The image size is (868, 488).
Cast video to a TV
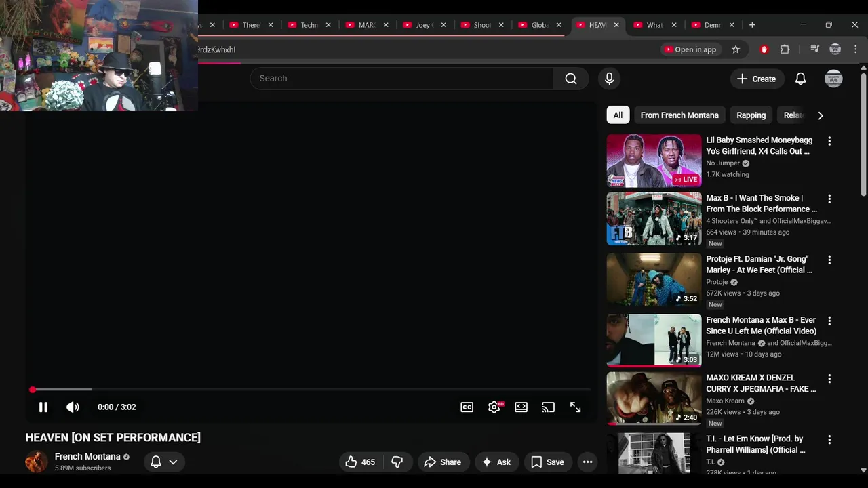(x=548, y=407)
